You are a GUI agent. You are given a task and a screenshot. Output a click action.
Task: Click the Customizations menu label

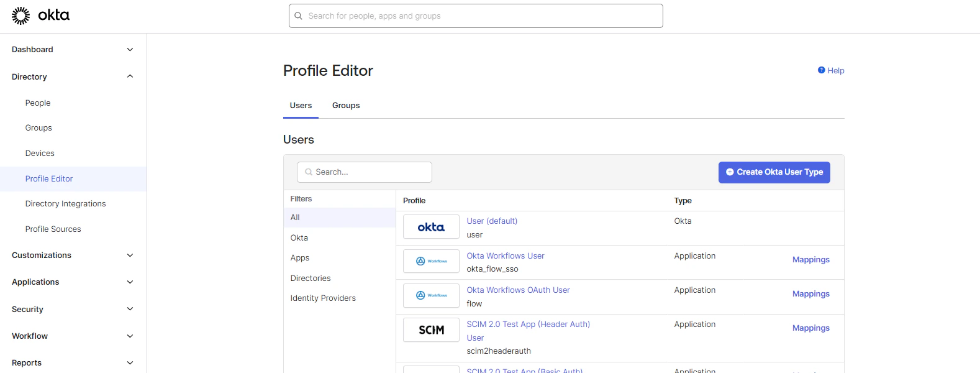(42, 256)
